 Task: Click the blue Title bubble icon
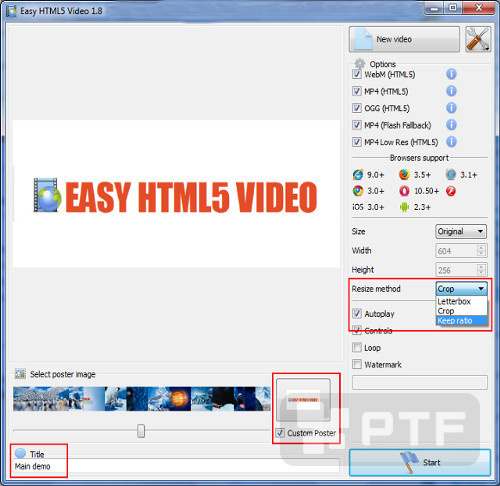pyautogui.click(x=21, y=453)
